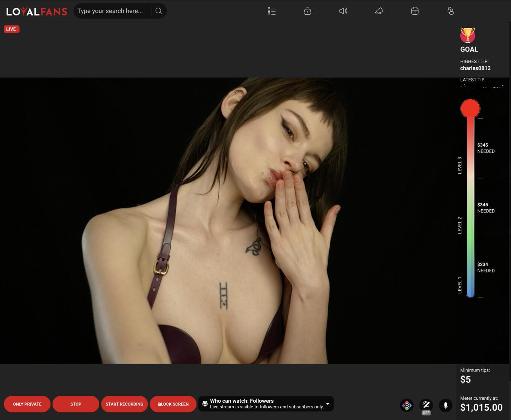Viewport: 511px width, 420px height.
Task: Open the video store icon
Action: click(307, 11)
